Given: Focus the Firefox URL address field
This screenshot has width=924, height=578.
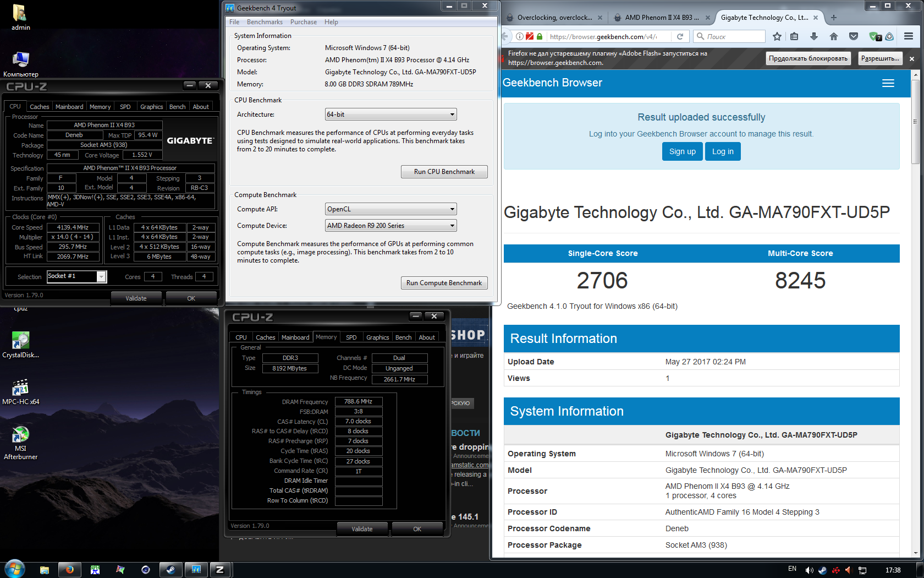Looking at the screenshot, I should point(603,36).
